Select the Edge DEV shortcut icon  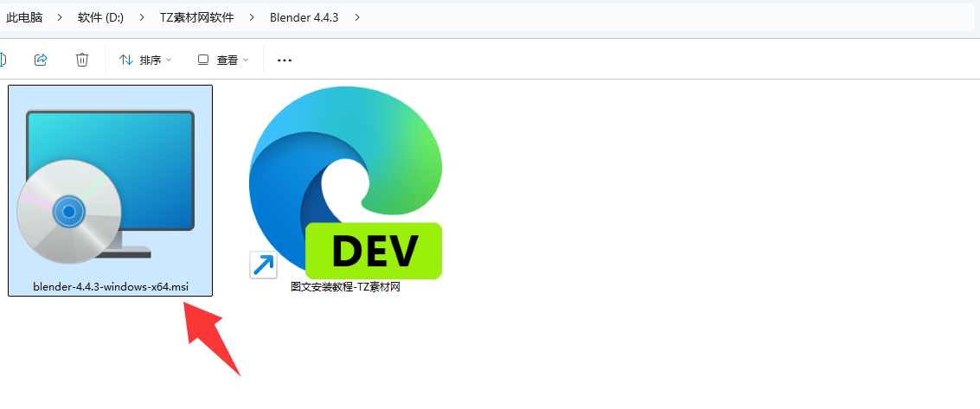pyautogui.click(x=345, y=183)
